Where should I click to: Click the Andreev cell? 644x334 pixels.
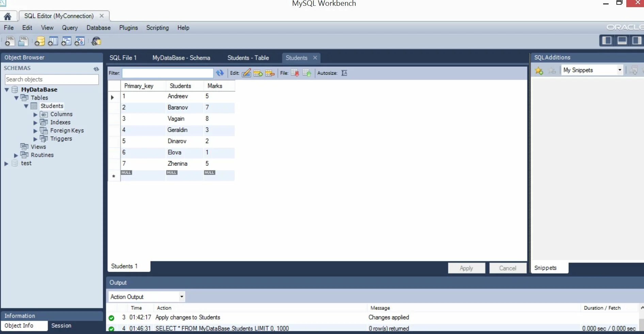pyautogui.click(x=184, y=96)
